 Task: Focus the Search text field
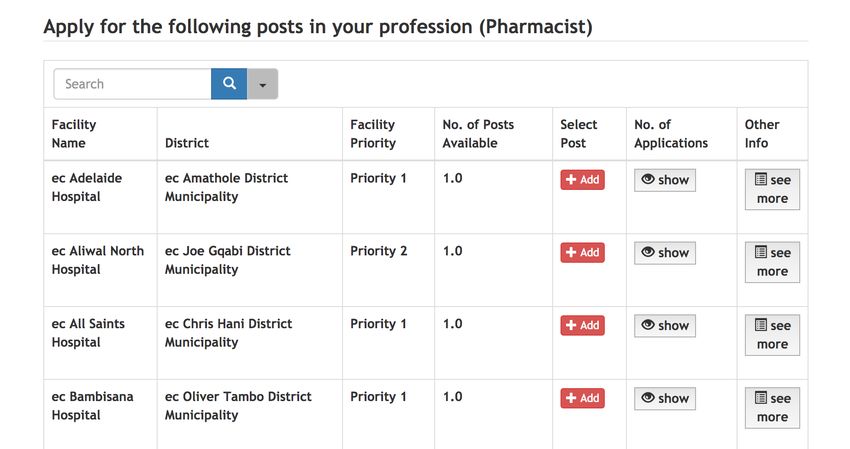[132, 84]
